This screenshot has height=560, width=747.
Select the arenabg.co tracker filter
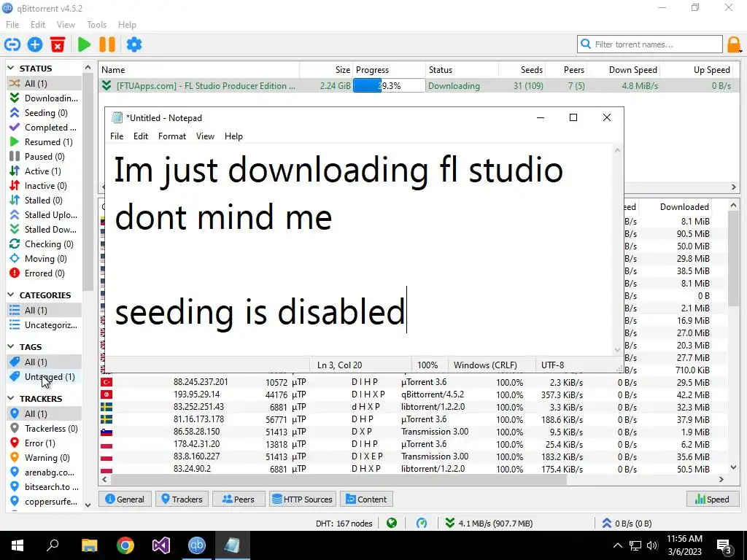(44, 472)
